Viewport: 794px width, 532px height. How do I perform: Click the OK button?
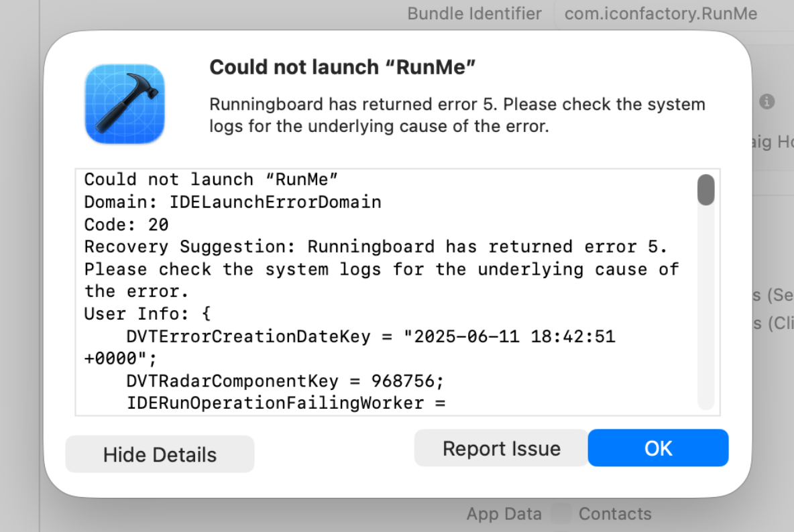point(658,448)
